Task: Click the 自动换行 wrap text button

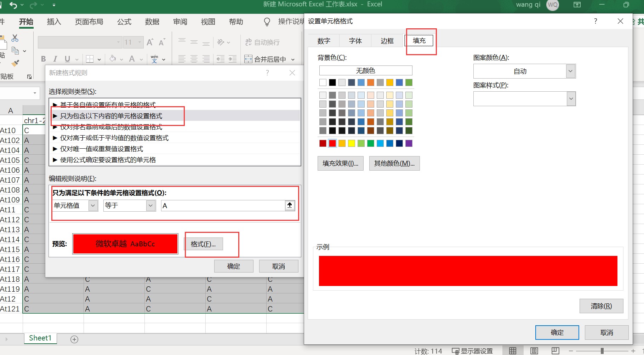Action: click(262, 42)
